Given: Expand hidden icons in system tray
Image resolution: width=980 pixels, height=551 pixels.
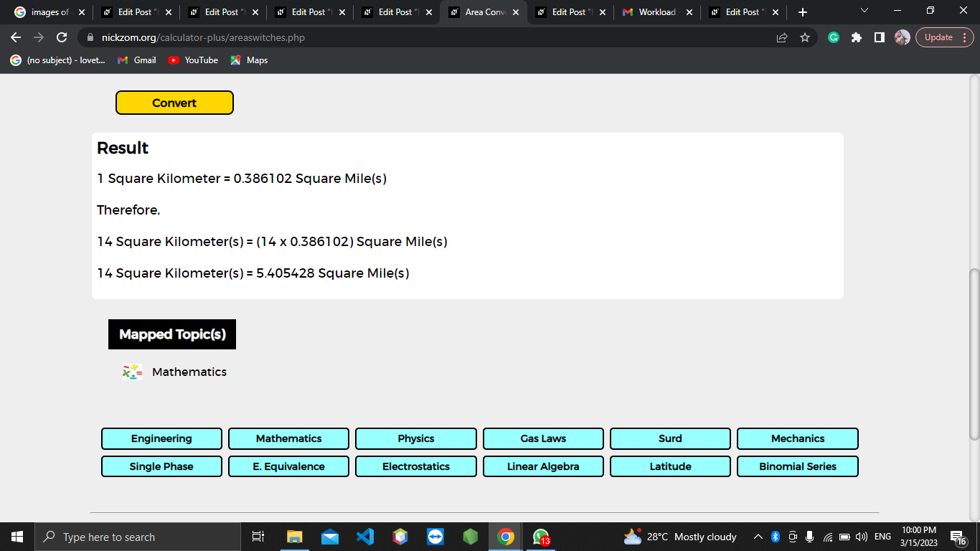Looking at the screenshot, I should pos(758,537).
